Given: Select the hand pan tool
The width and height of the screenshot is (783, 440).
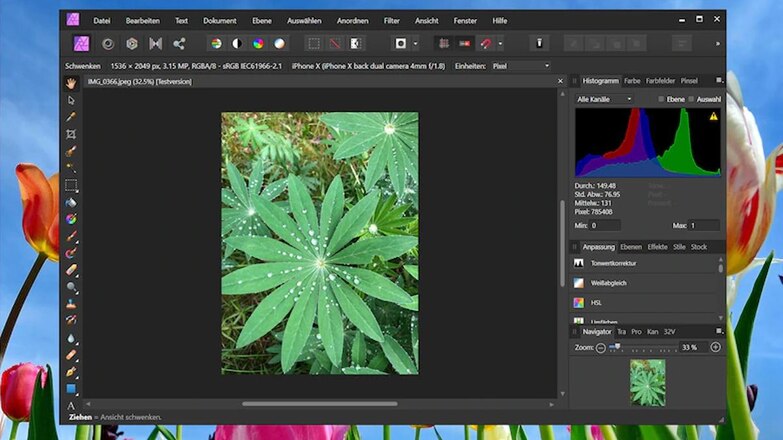Looking at the screenshot, I should 71,84.
